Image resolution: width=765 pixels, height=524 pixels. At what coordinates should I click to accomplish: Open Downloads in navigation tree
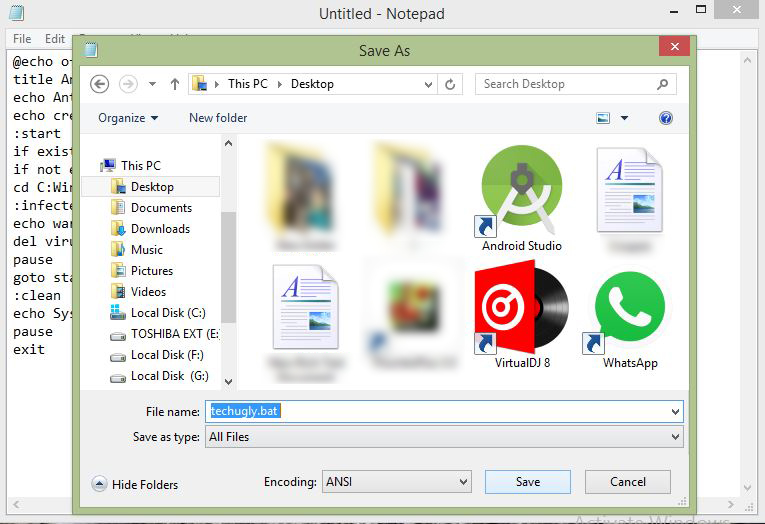[150, 229]
